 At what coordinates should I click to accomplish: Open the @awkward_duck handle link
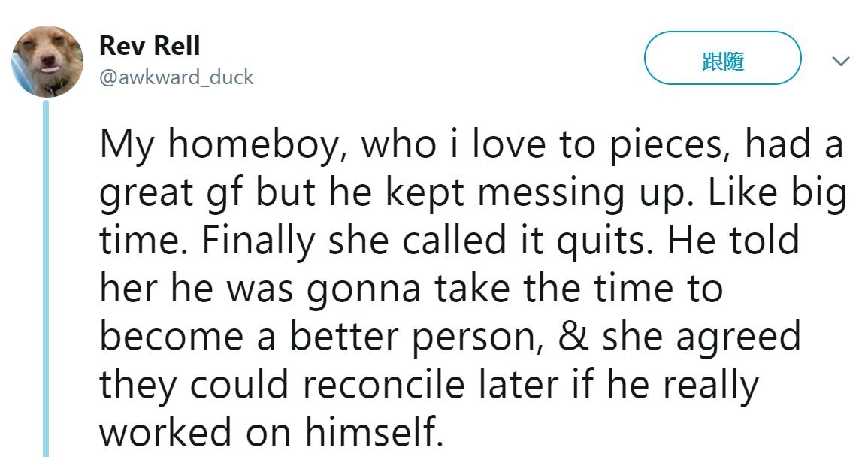coord(177,77)
